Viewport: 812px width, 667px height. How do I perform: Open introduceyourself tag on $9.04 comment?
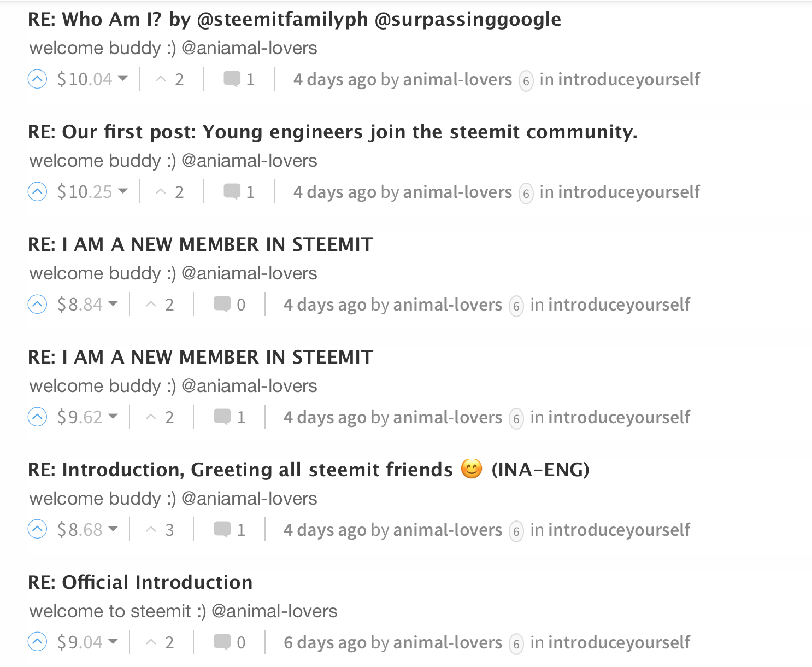619,643
